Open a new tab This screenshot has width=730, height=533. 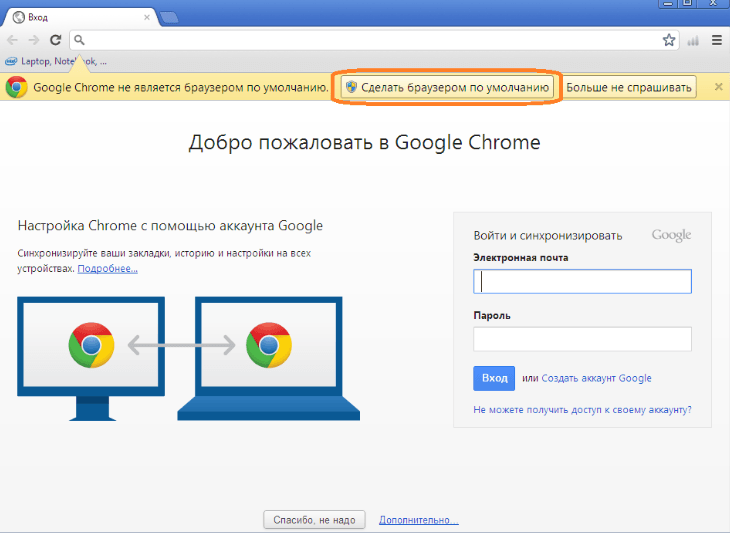[169, 18]
